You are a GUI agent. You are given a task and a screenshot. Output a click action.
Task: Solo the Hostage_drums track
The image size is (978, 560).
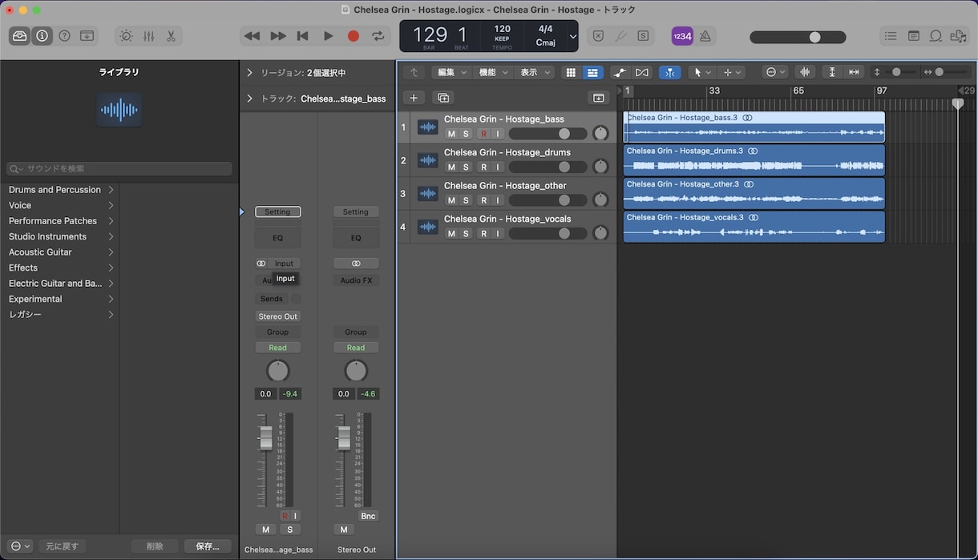tap(466, 167)
